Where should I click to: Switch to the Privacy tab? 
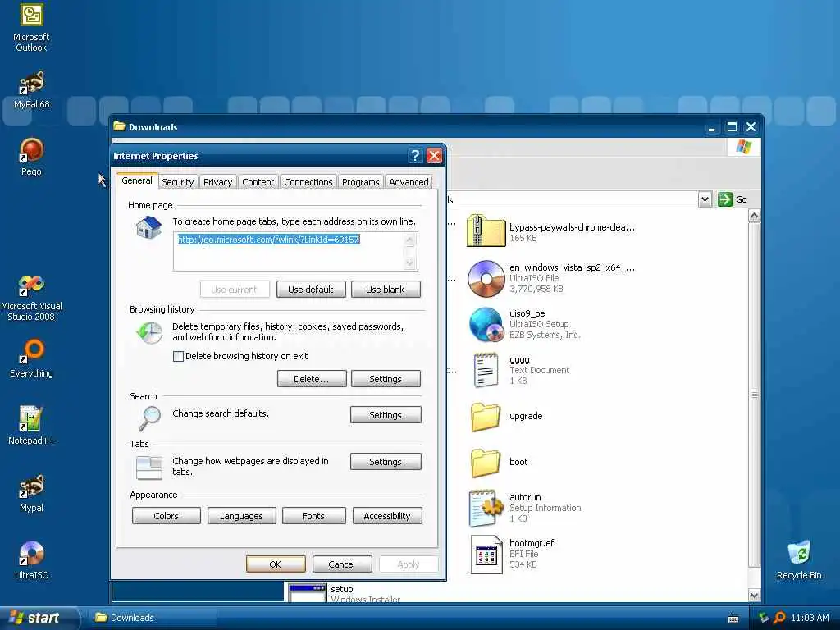click(218, 182)
